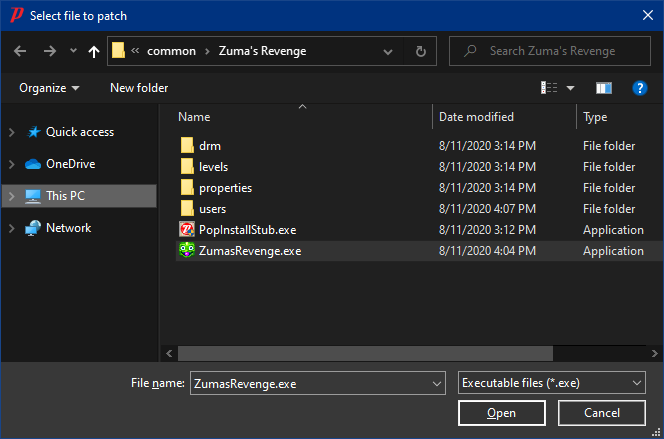Viewport: 664px width, 439px height.
Task: Click the 'users' folder name
Action: point(212,209)
